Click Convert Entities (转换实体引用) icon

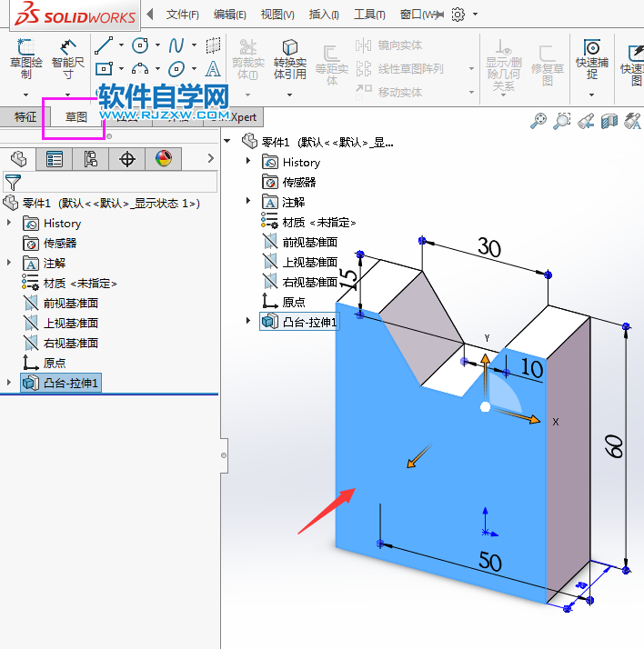pyautogui.click(x=290, y=46)
